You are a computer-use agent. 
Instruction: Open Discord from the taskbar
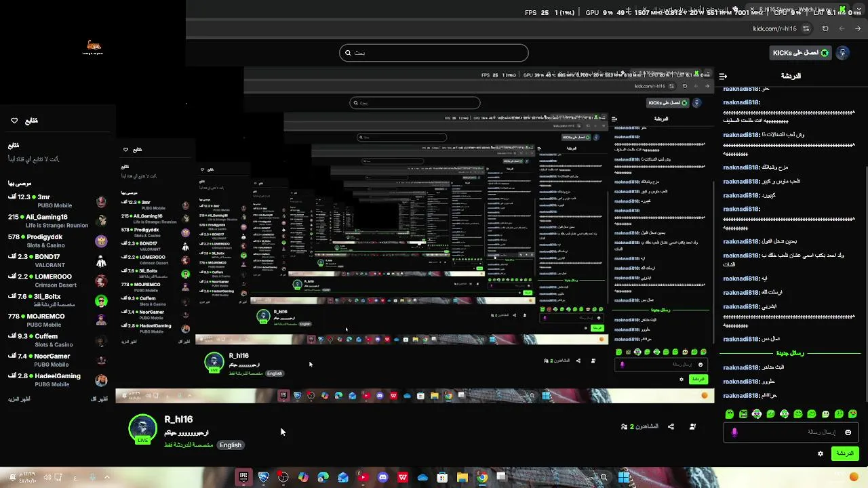(x=382, y=477)
